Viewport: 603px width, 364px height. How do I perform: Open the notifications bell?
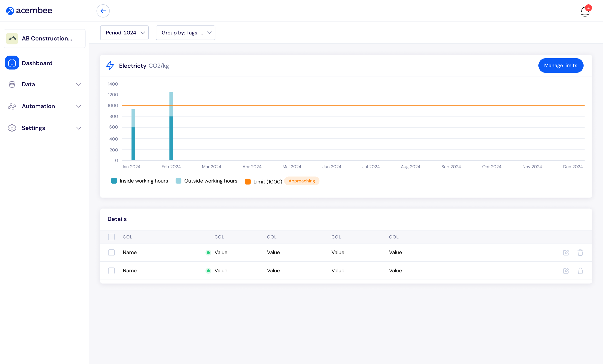(585, 11)
